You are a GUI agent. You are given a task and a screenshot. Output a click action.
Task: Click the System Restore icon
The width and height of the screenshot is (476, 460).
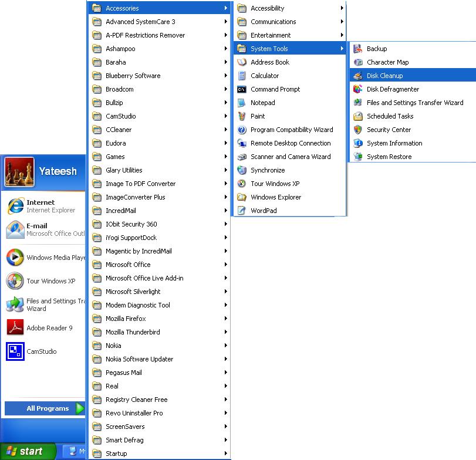click(x=358, y=157)
